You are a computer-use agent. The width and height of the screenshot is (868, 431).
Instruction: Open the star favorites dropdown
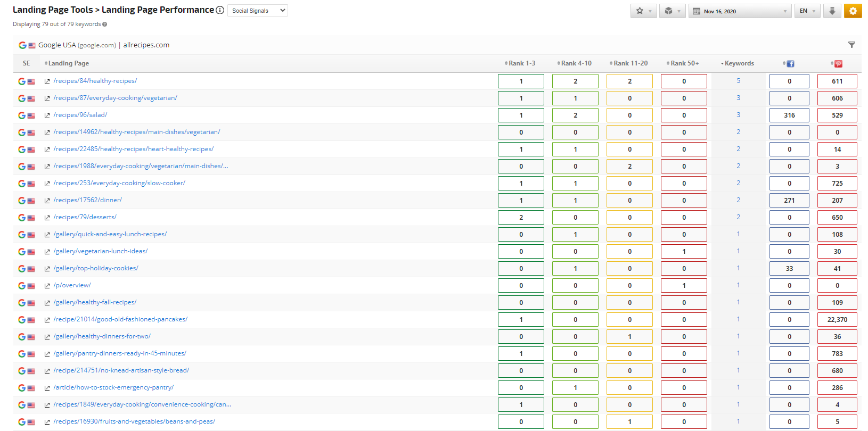(643, 11)
